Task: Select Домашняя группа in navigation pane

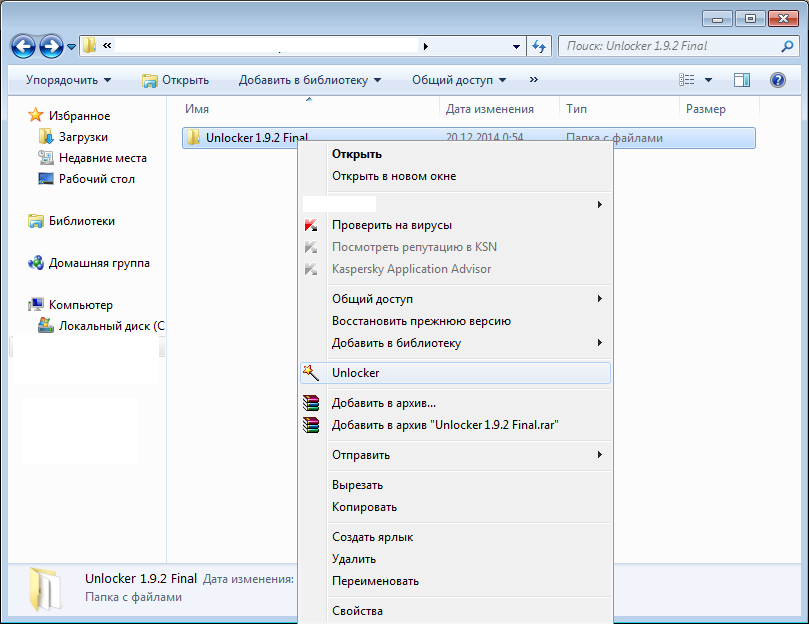Action: [99, 263]
